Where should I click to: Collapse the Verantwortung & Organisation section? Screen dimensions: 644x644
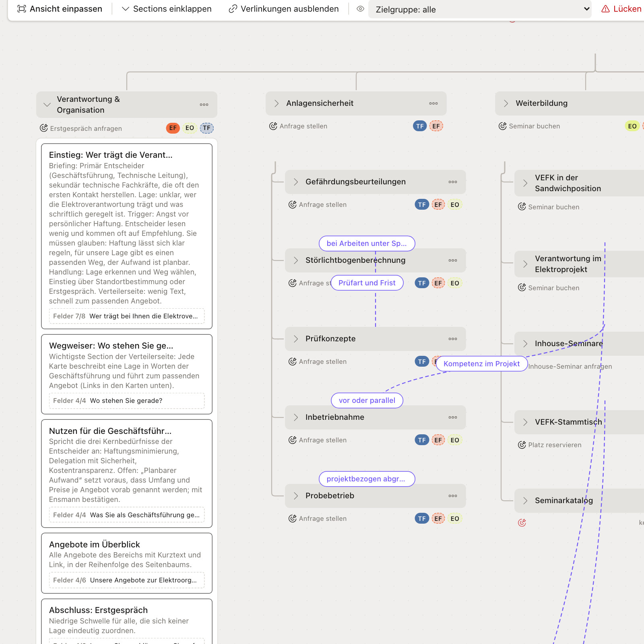pos(47,105)
